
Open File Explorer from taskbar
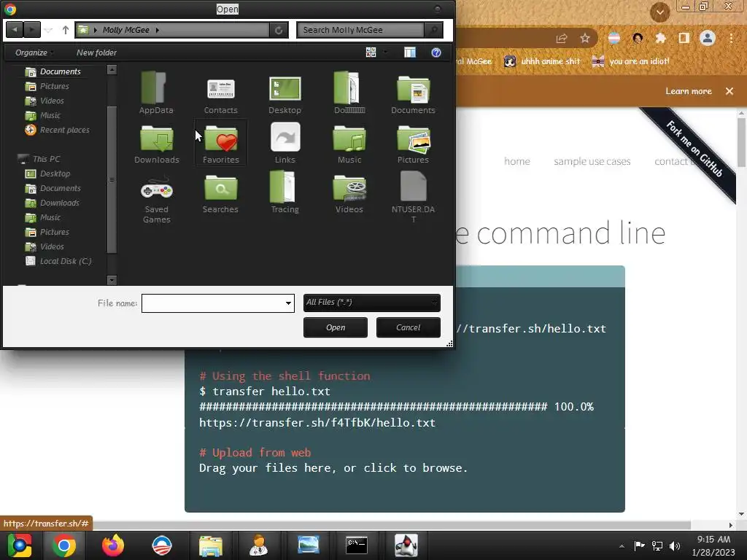click(211, 545)
